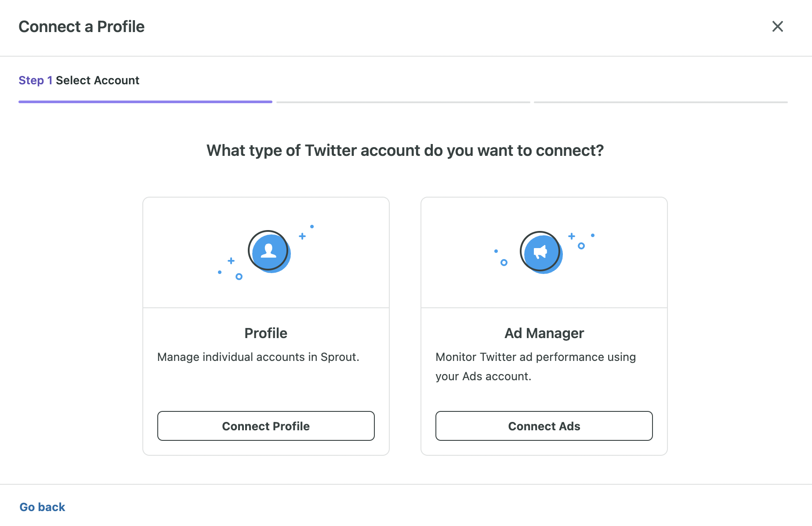
Task: Select the Profile account type card
Action: click(x=266, y=326)
